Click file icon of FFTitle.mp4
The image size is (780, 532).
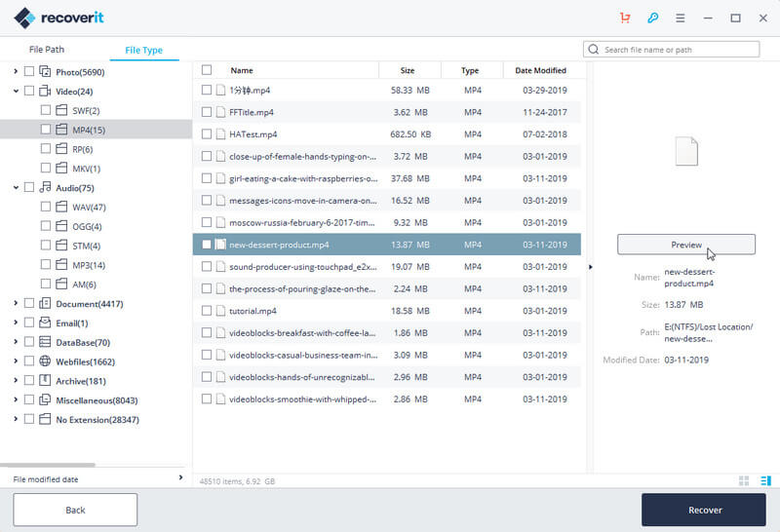click(221, 112)
